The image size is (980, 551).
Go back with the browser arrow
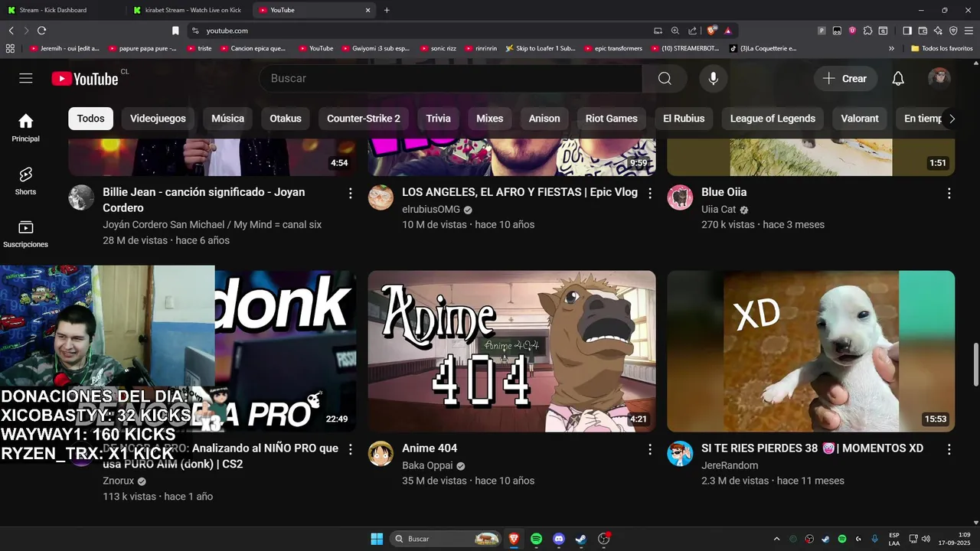tap(11, 31)
